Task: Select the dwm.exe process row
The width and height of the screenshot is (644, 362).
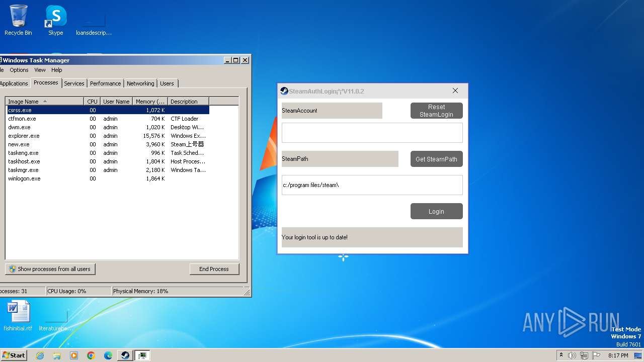Action: (108, 127)
